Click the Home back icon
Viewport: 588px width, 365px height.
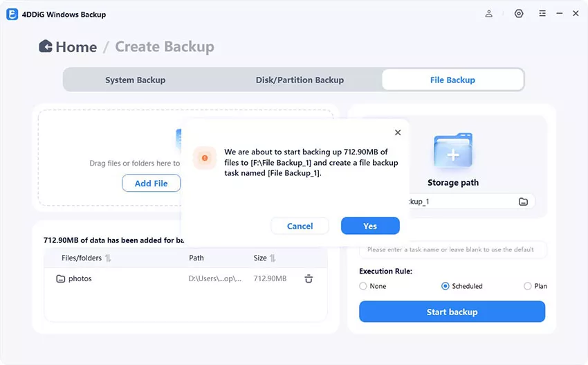(x=46, y=46)
